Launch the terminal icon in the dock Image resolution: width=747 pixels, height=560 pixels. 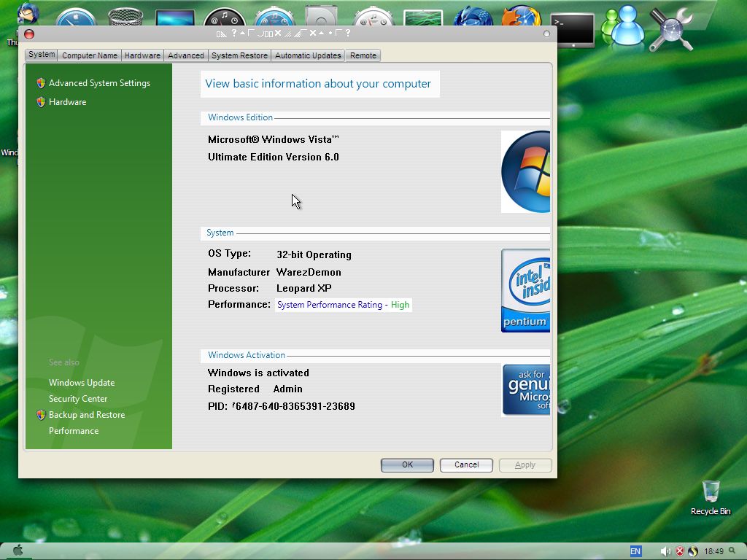pos(572,29)
